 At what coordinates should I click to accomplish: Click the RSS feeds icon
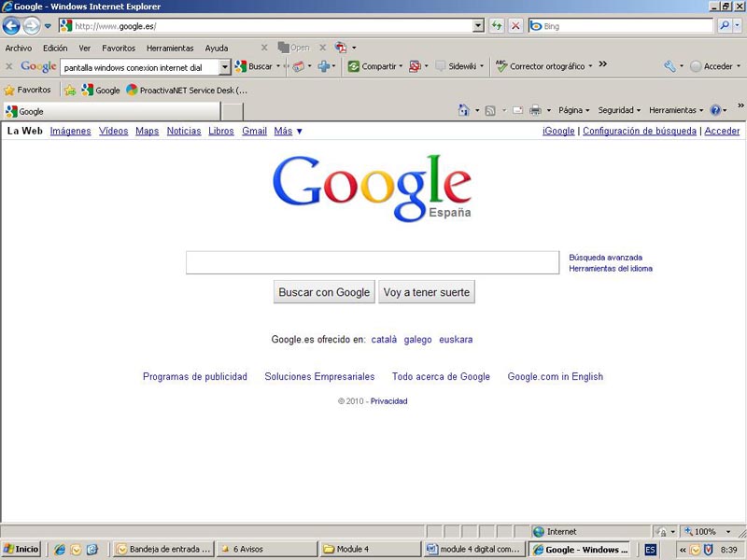pos(489,110)
